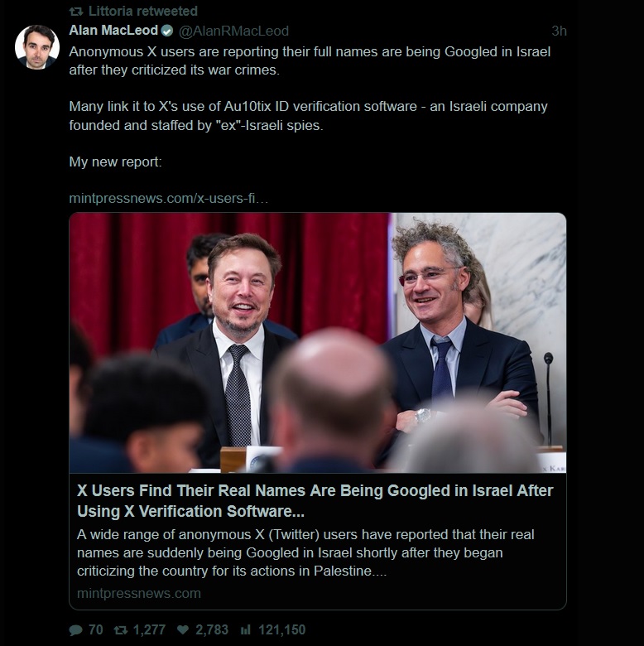Open the mintpressnews.com/x-users-fi… link
Screen dimensions: 644x646
click(169, 198)
